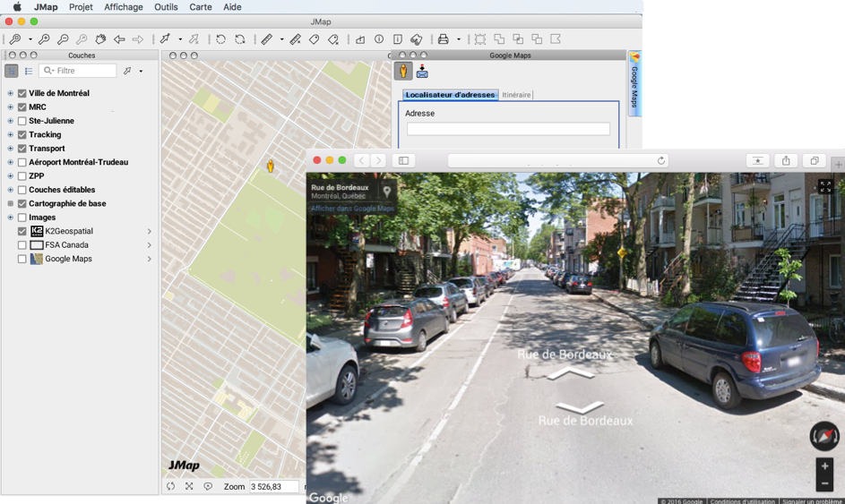The height and width of the screenshot is (504, 845).
Task: Uncheck the MRC layer checkbox
Action: (x=22, y=107)
